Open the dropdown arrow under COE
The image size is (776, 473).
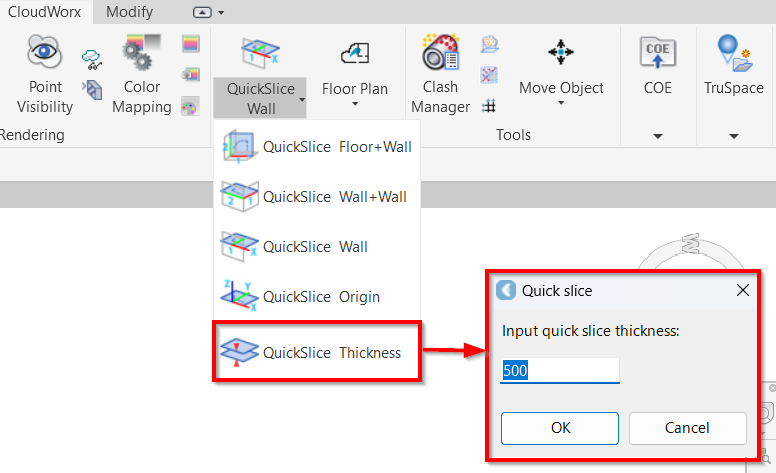pos(657,136)
